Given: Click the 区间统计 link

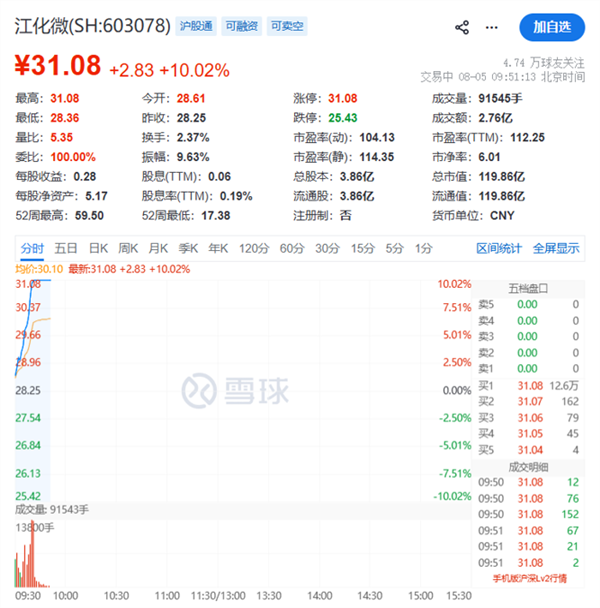Looking at the screenshot, I should point(499,248).
